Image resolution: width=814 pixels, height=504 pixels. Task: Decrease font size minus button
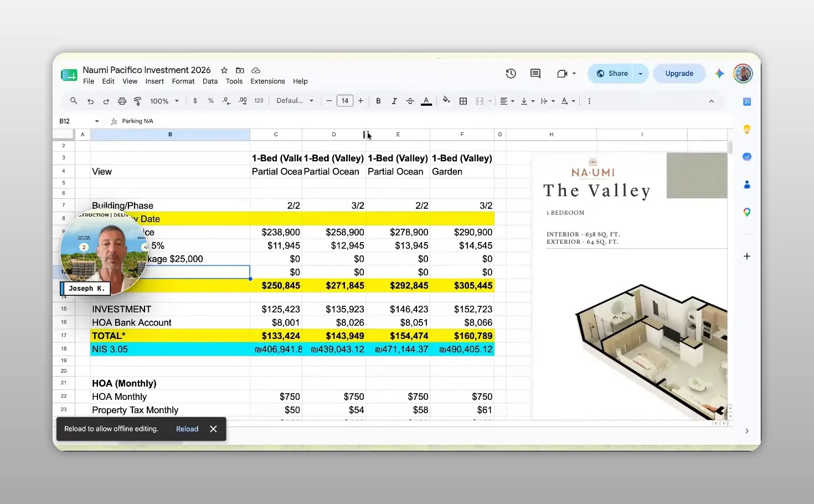tap(329, 101)
